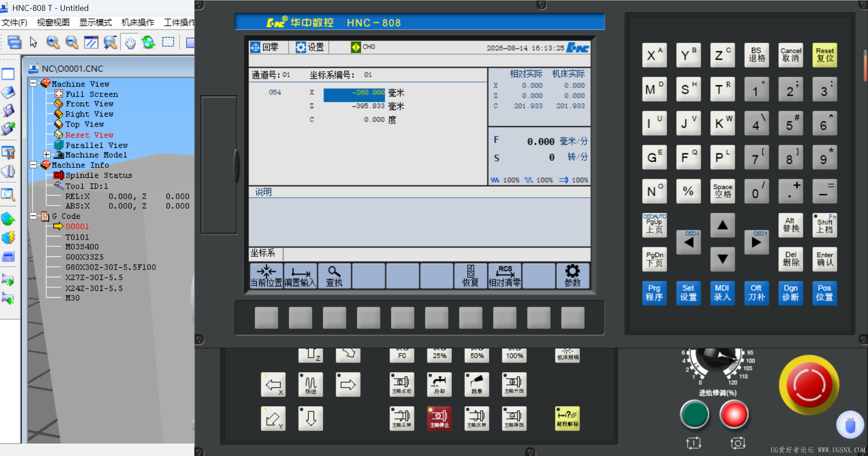Click the minus X left arrow jog key
Screen dimensions: 868x456
[273, 385]
